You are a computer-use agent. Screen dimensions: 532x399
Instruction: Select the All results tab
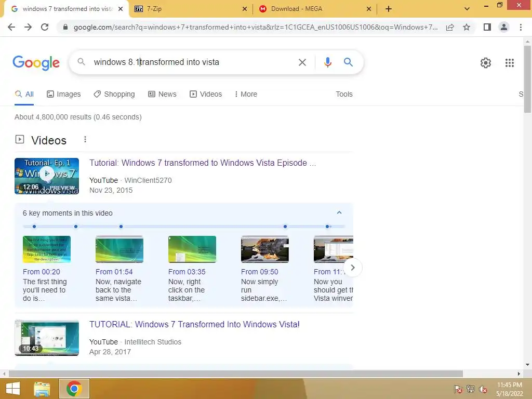point(24,94)
